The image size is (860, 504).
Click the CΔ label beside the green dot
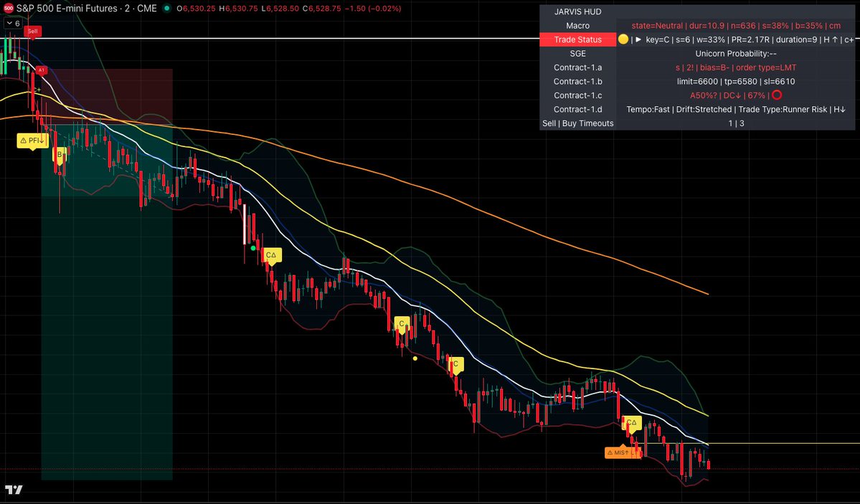point(271,255)
